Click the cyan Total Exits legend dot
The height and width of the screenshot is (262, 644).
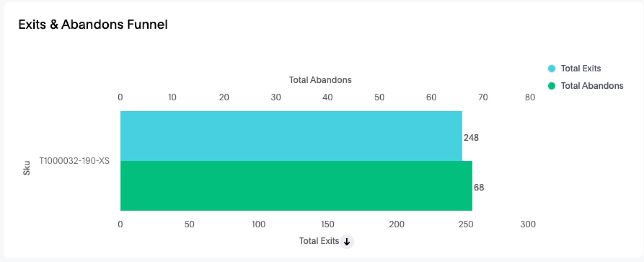551,69
